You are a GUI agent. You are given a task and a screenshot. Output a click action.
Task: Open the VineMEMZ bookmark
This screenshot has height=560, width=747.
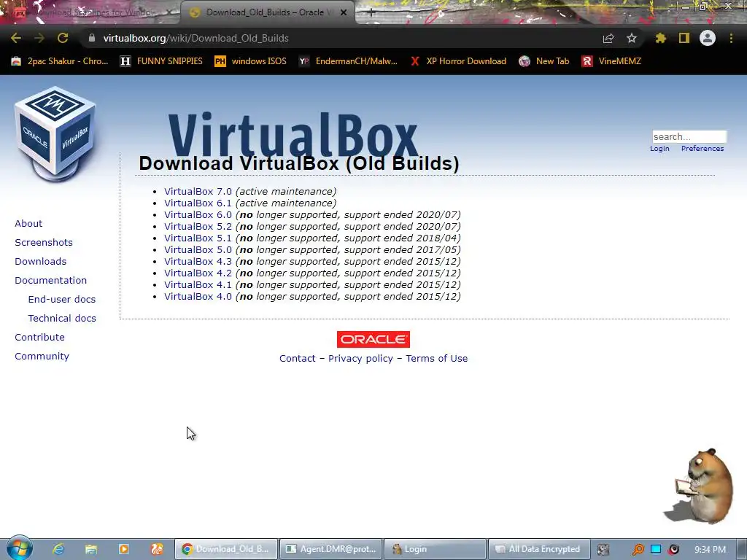612,61
